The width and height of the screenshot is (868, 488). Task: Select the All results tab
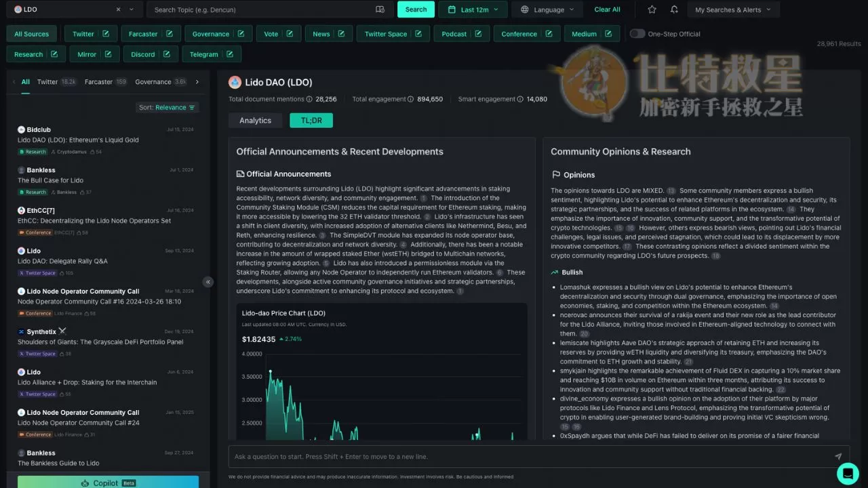[25, 82]
